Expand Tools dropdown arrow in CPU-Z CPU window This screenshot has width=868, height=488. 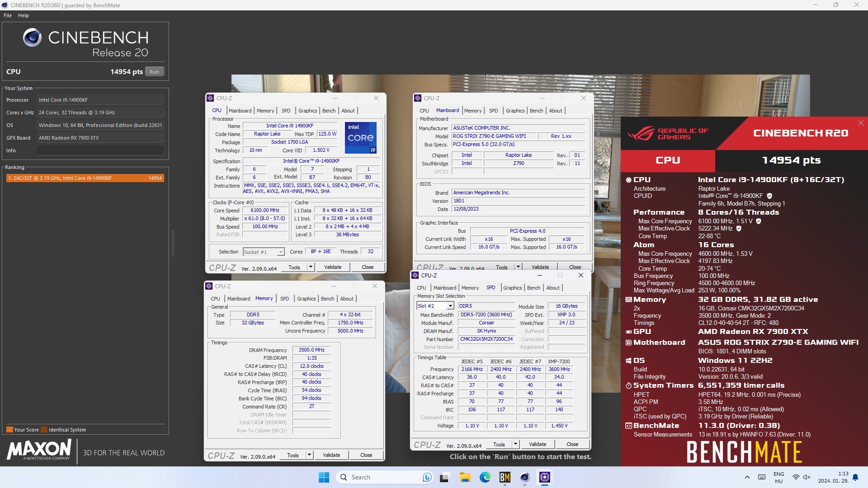pyautogui.click(x=311, y=267)
